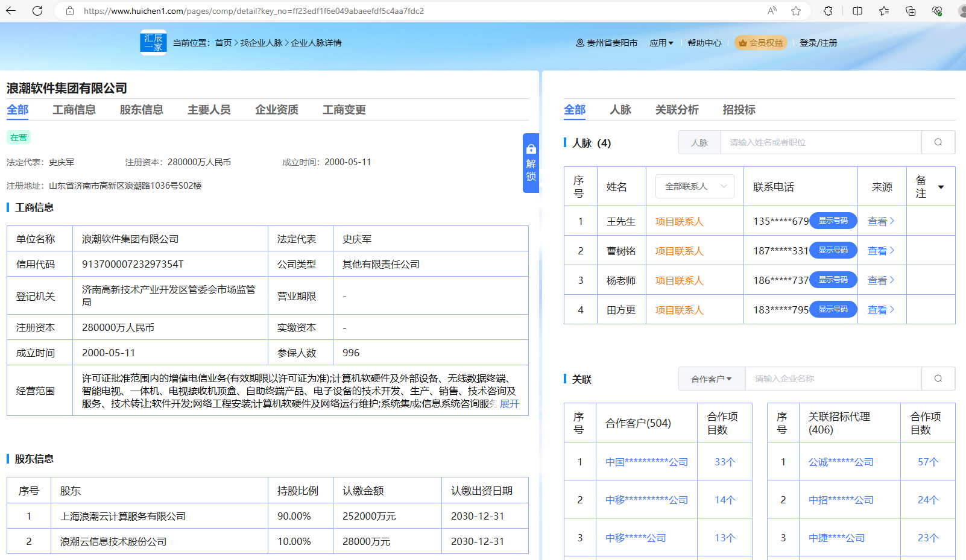Open browser essentials heart icon
The image size is (966, 560).
937,11
